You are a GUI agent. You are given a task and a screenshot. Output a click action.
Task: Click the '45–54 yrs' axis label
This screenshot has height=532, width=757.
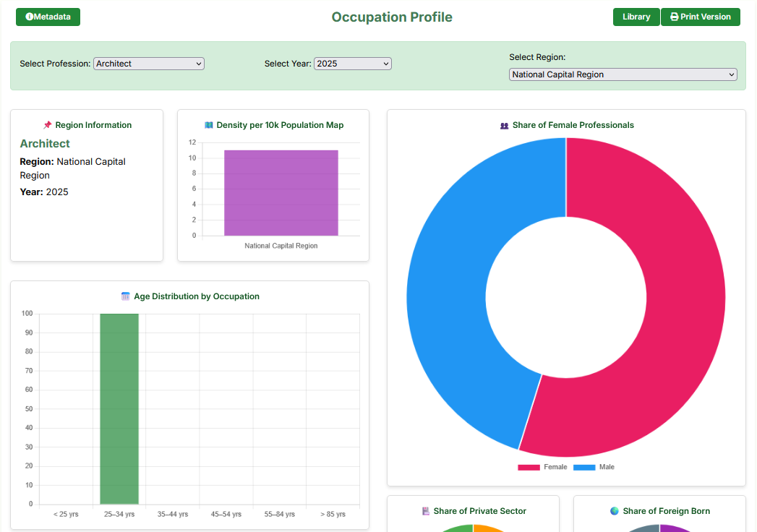(x=226, y=514)
